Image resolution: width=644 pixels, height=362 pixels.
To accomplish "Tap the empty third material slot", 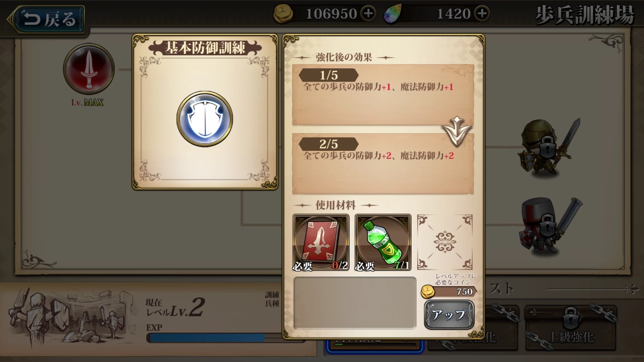I will pos(445,242).
